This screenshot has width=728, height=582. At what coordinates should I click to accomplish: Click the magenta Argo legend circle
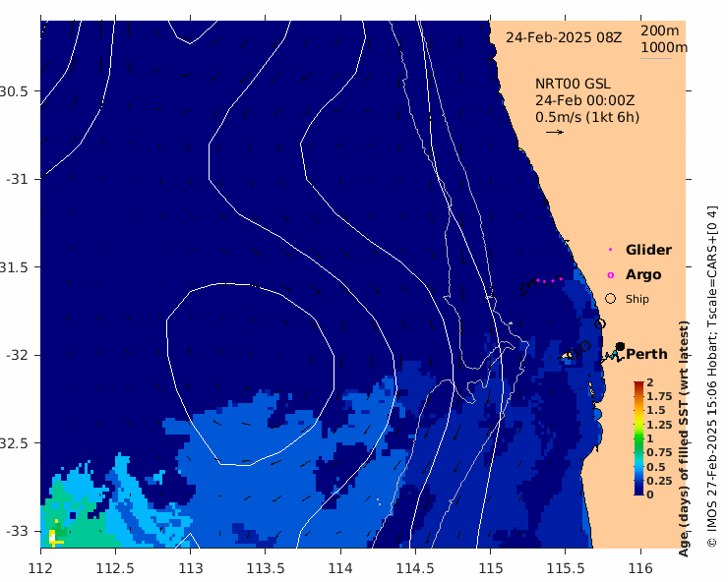[x=611, y=275]
